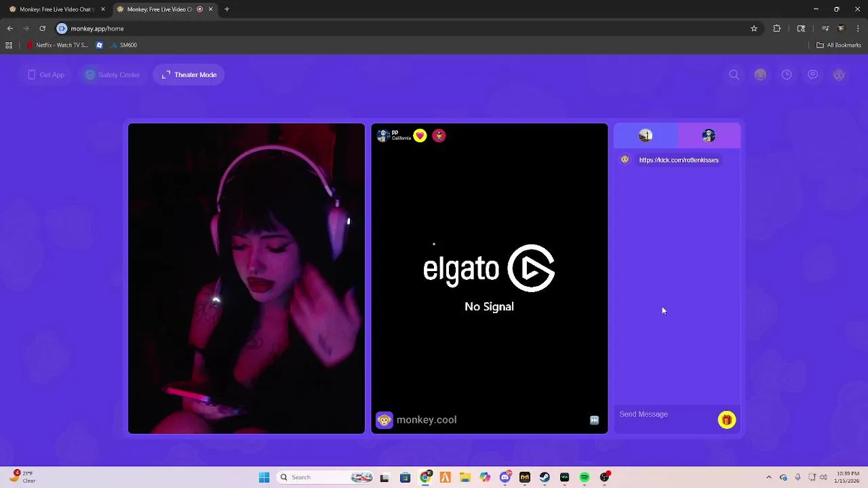The image size is (868, 488).
Task: Toggle Theater Mode
Action: click(x=189, y=75)
